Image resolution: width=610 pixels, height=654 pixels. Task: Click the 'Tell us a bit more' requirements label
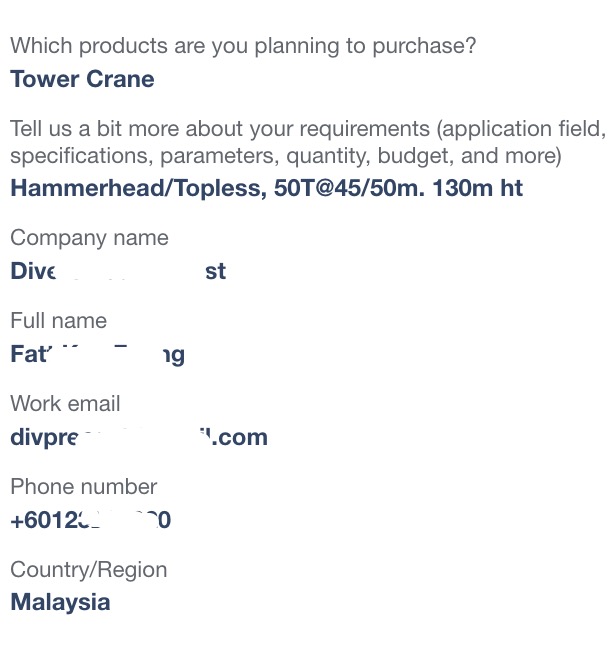click(308, 142)
